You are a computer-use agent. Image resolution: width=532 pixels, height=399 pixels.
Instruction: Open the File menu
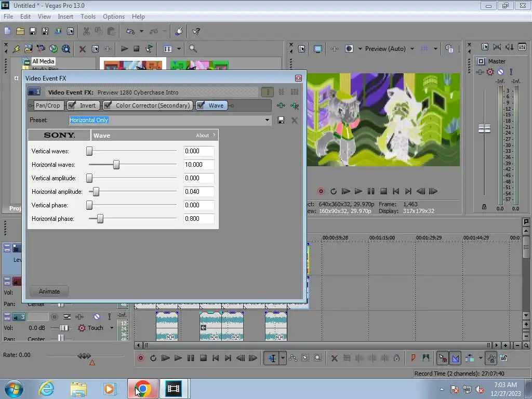coord(8,17)
